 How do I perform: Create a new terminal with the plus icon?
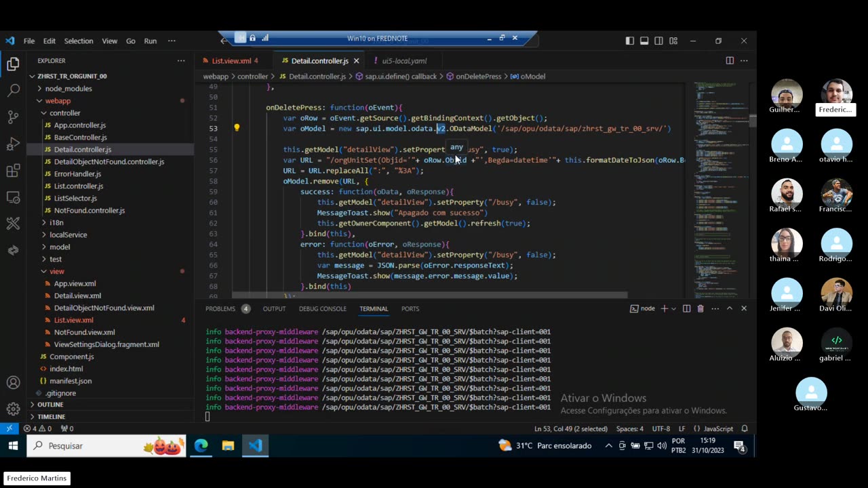(665, 308)
